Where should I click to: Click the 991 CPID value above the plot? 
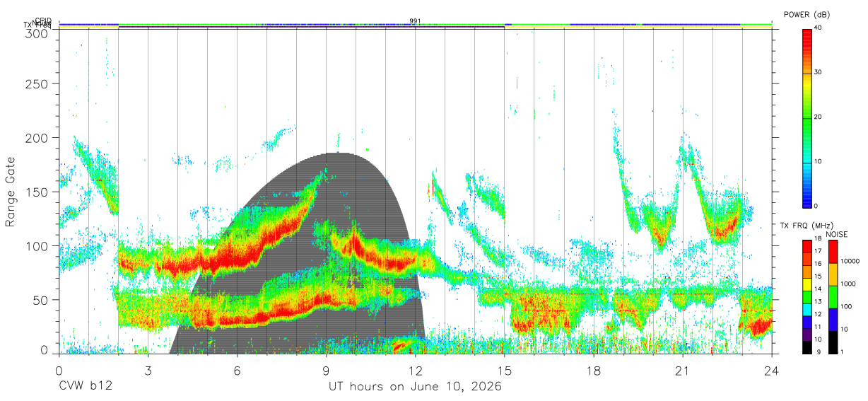415,21
